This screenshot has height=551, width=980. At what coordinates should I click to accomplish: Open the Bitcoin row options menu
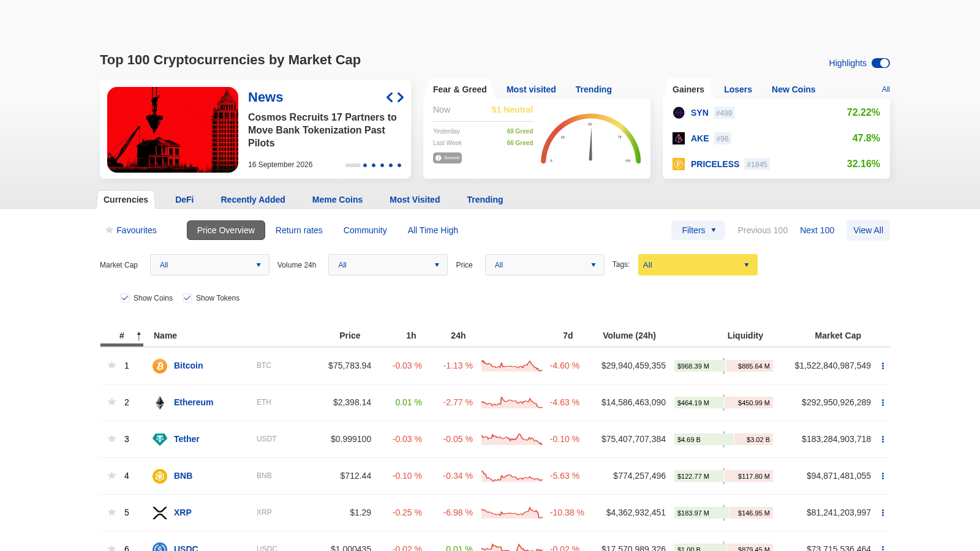click(883, 366)
